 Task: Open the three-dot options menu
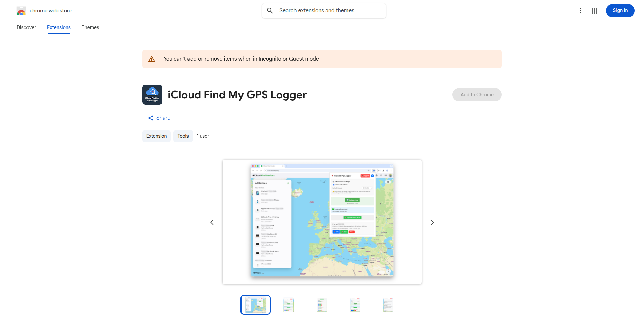[x=581, y=11]
